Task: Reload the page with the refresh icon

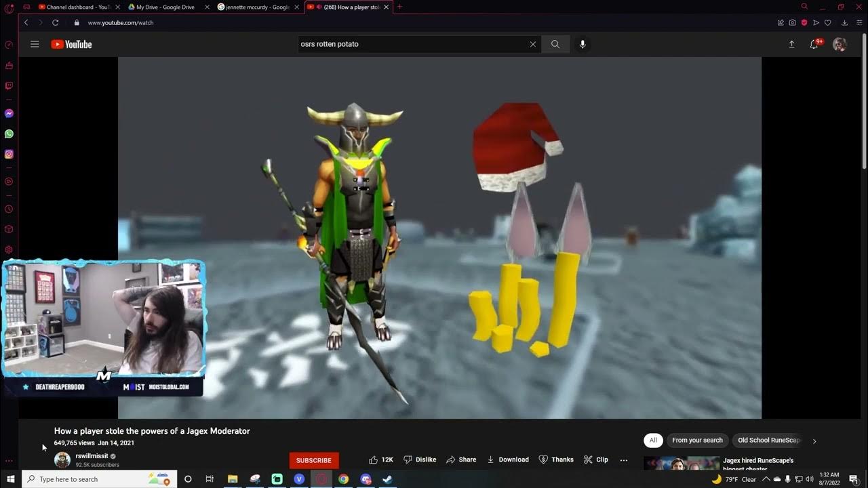Action: tap(56, 22)
